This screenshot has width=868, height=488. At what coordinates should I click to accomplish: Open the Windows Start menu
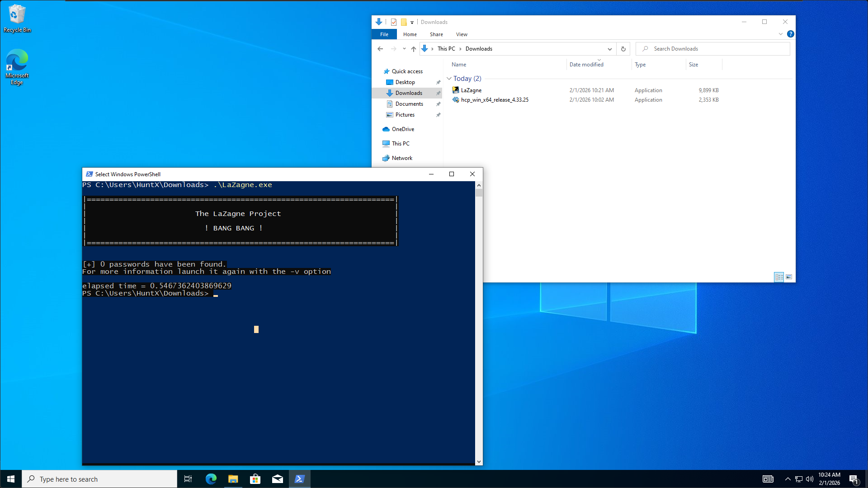tap(11, 479)
